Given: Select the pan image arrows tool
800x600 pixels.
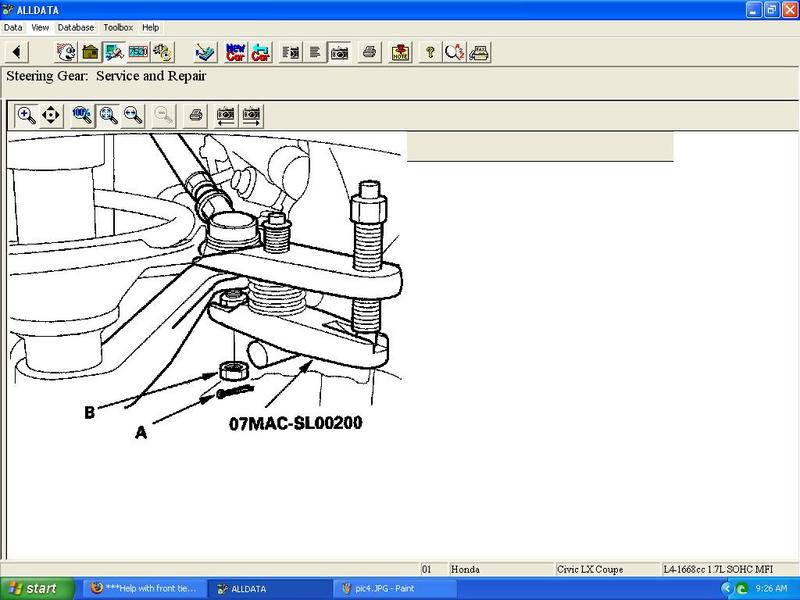Looking at the screenshot, I should click(x=51, y=115).
